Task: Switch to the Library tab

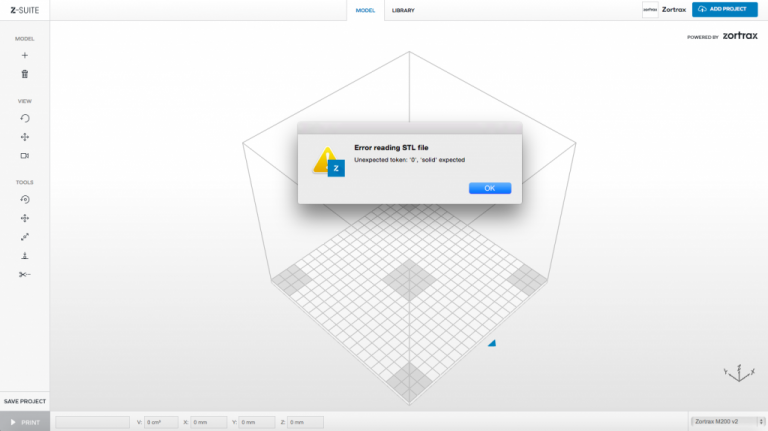Action: click(403, 10)
